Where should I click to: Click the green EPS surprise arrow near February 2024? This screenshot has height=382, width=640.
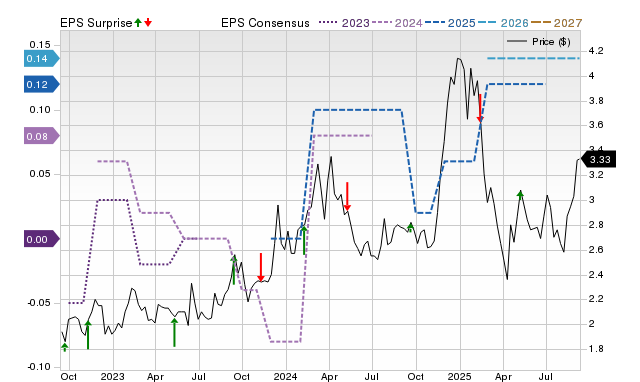pos(304,240)
